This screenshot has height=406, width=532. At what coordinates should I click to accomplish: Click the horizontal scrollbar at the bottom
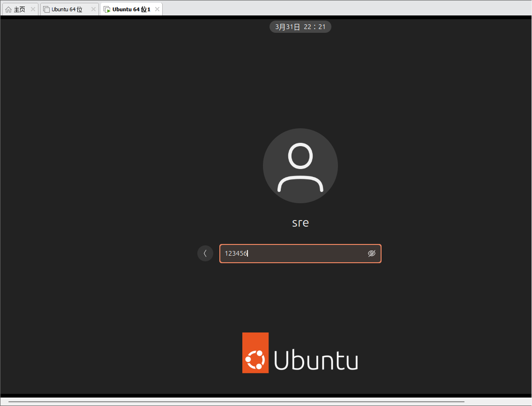[x=236, y=402]
